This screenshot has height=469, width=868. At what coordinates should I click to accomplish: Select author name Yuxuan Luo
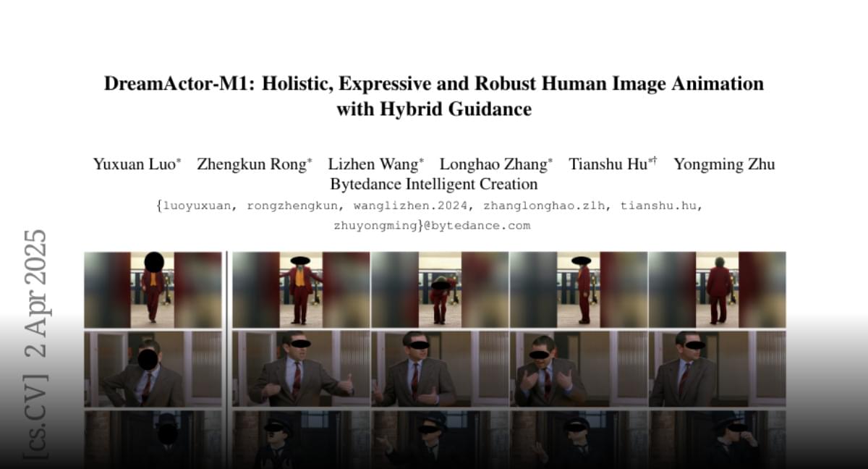tap(134, 164)
